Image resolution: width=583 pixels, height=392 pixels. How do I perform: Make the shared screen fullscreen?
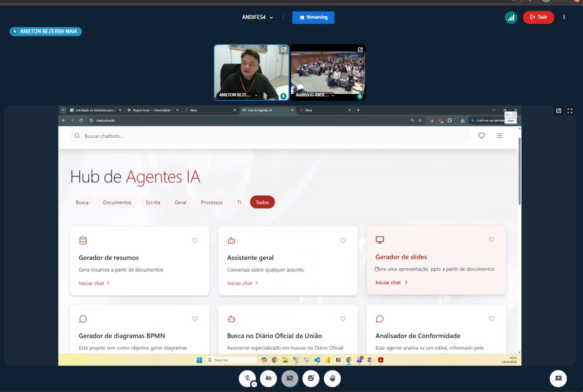pos(570,111)
